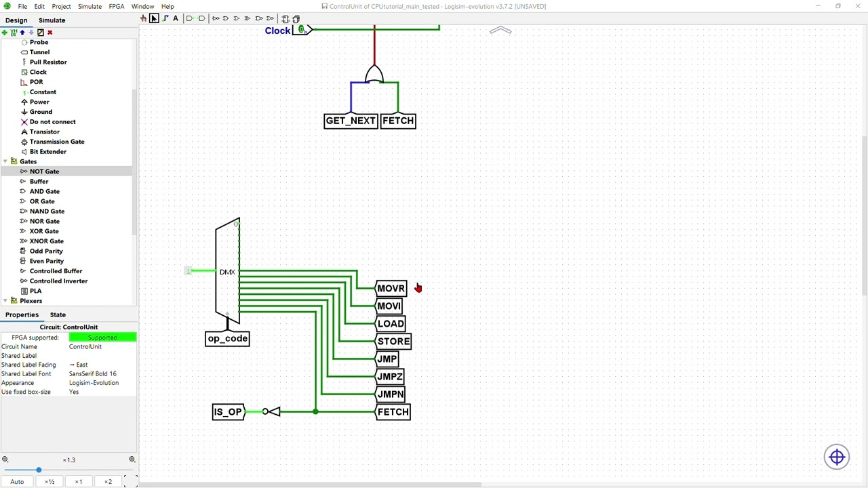Switch to the Simulate tab

click(52, 20)
